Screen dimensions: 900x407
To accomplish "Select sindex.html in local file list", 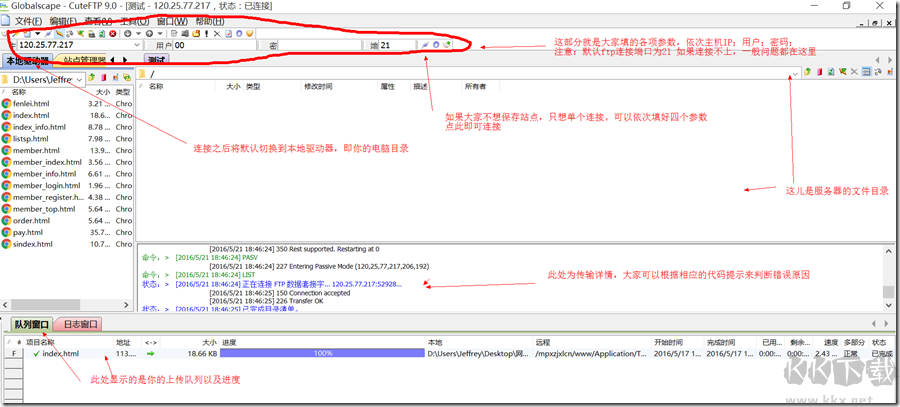I will [33, 244].
